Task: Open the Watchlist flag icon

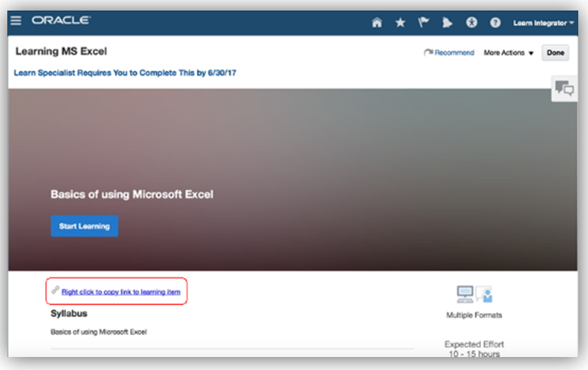Action: tap(423, 23)
